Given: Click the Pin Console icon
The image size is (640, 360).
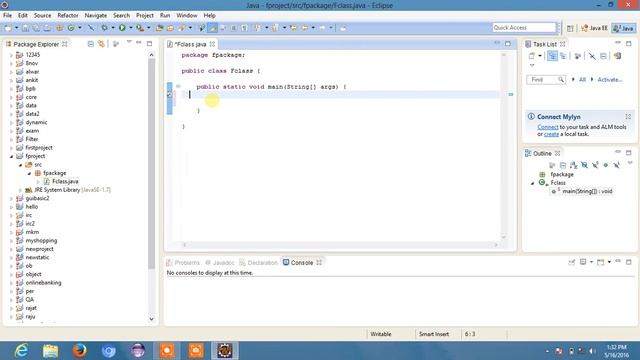Looking at the screenshot, I should click(x=572, y=262).
